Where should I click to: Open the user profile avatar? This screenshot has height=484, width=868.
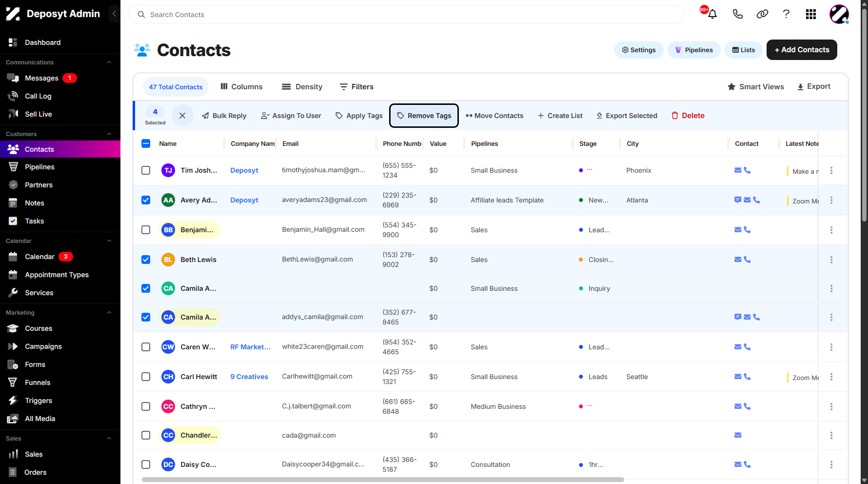(839, 14)
